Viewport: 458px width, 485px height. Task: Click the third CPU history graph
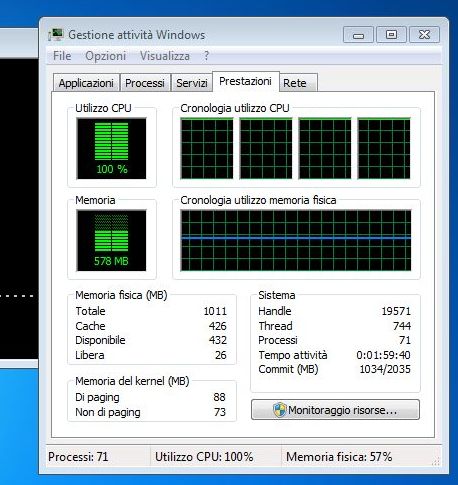325,148
